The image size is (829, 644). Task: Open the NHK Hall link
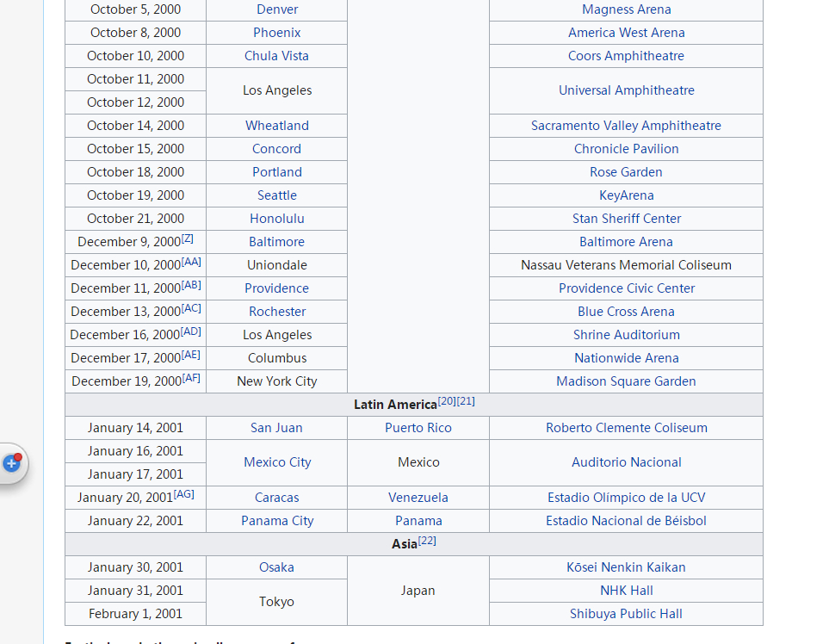(627, 591)
